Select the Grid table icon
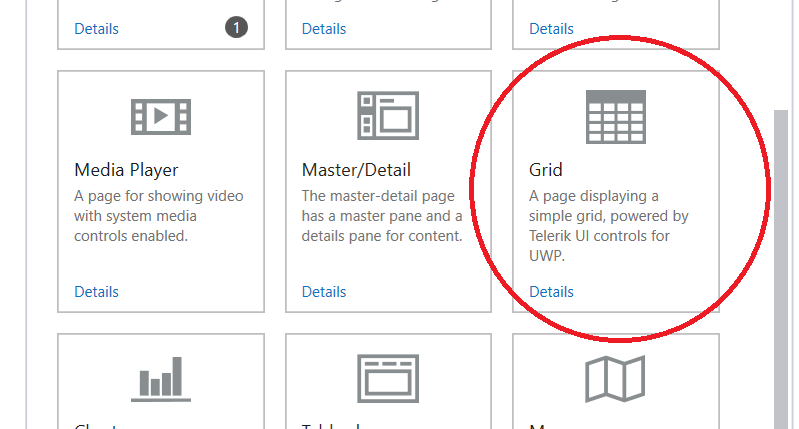799x429 pixels. (616, 117)
